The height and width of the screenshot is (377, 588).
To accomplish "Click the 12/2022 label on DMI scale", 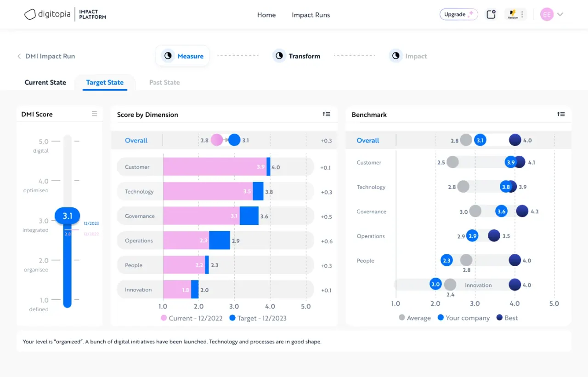I will 91,234.
